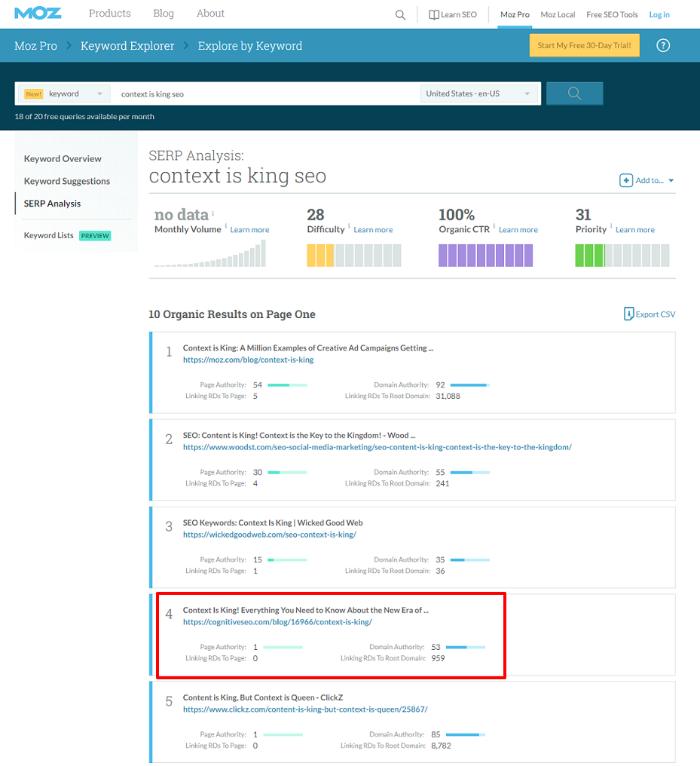Run search with the magnifier button
This screenshot has width=700, height=766.
pyautogui.click(x=575, y=93)
